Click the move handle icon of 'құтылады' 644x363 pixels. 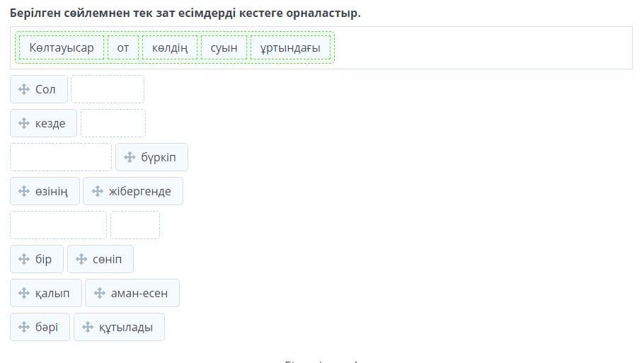88,328
